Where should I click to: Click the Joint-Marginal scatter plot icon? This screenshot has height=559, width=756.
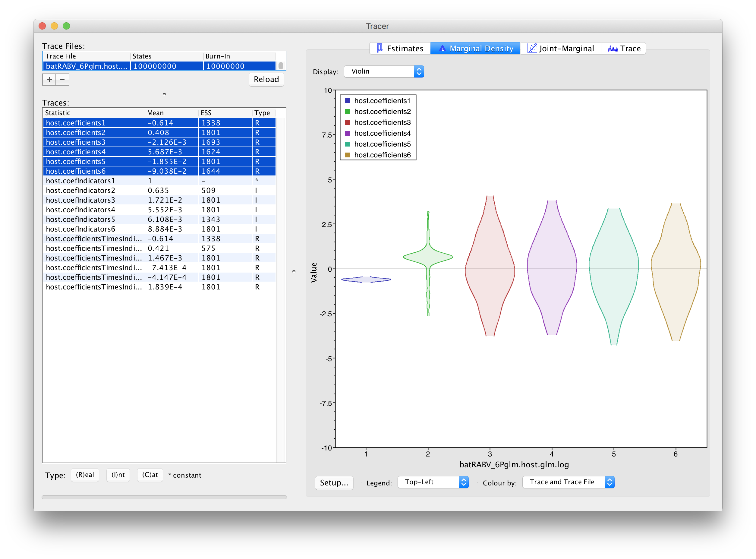click(x=532, y=48)
